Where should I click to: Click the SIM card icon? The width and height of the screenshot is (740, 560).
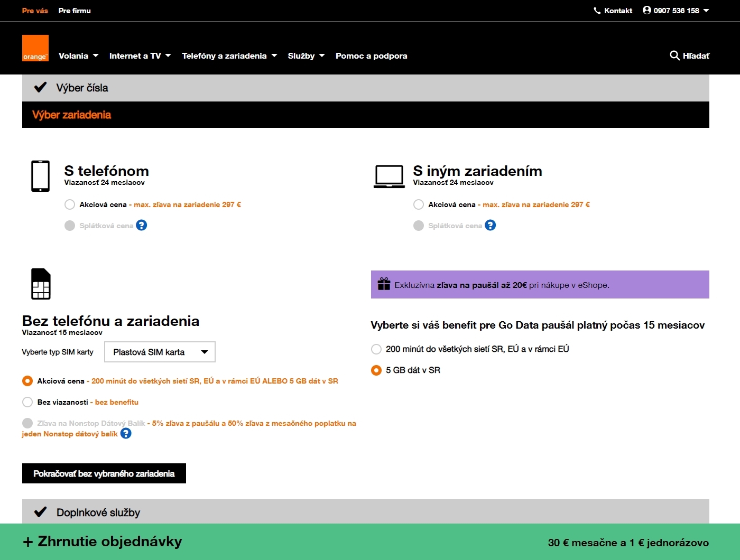coord(41,284)
